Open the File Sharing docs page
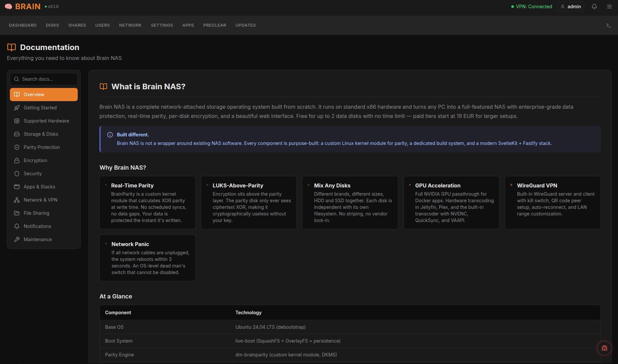This screenshot has width=618, height=364. click(36, 213)
